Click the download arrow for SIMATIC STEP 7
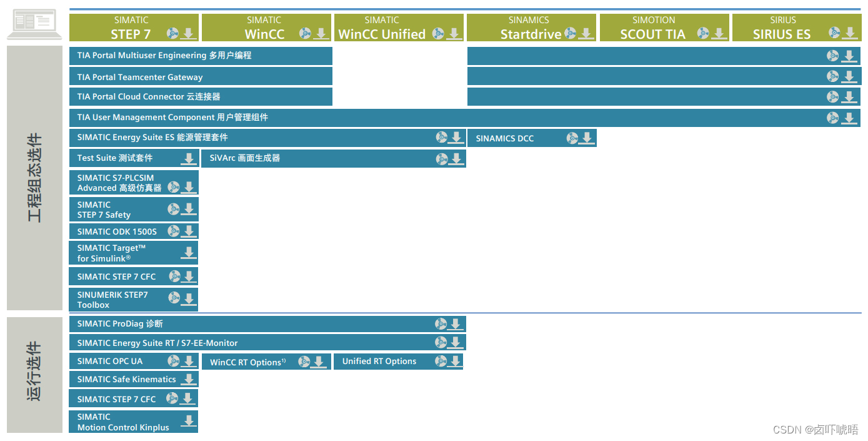The image size is (868, 441). 189,34
